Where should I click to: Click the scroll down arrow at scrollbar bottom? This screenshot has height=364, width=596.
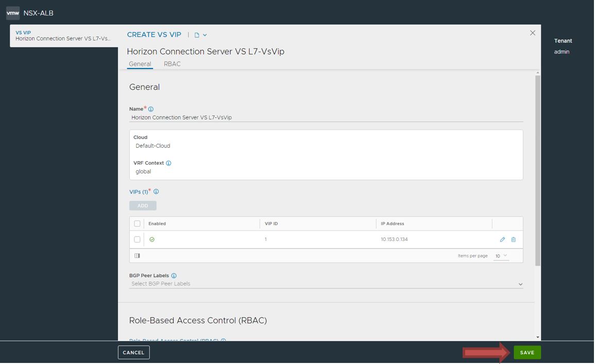click(x=537, y=337)
